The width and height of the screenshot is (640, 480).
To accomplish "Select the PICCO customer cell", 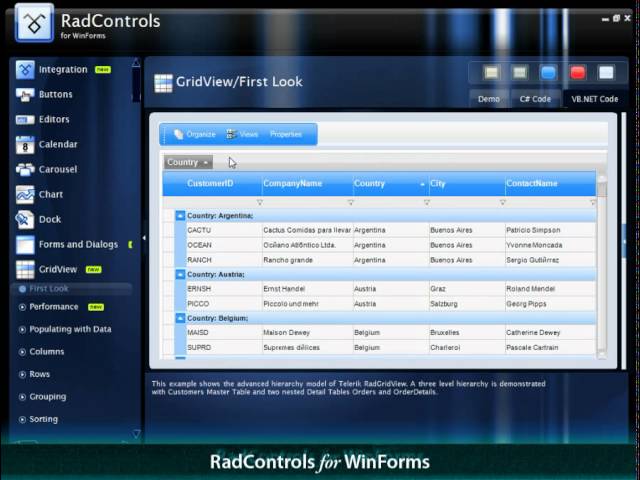I will [x=224, y=304].
